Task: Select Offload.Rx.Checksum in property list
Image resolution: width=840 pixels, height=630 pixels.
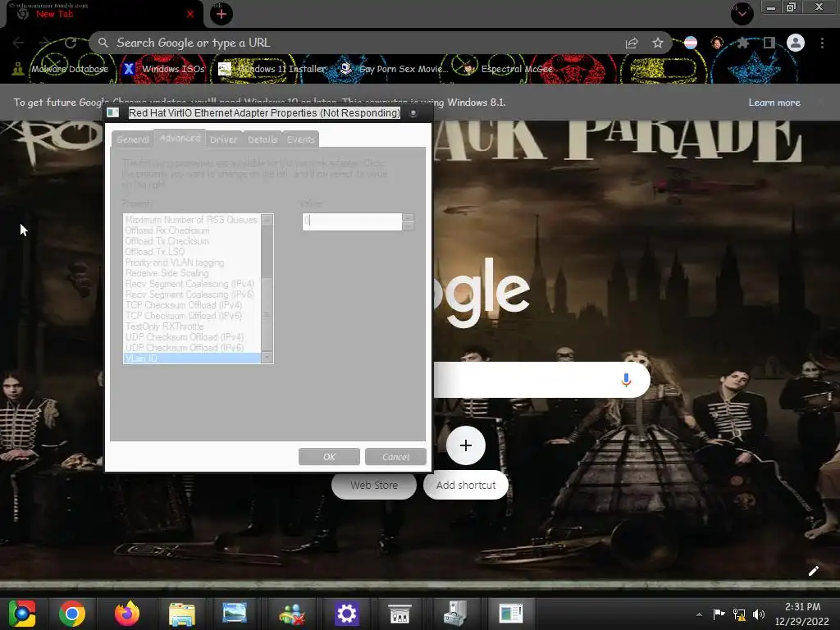Action: point(191,231)
